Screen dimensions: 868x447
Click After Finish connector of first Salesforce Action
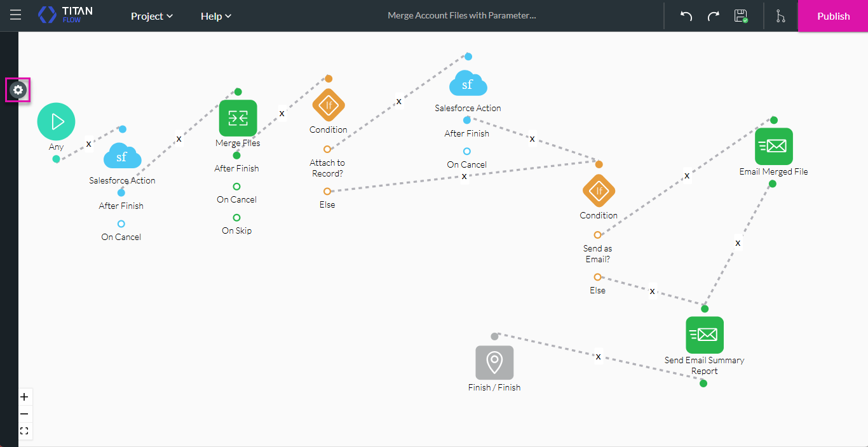click(121, 192)
